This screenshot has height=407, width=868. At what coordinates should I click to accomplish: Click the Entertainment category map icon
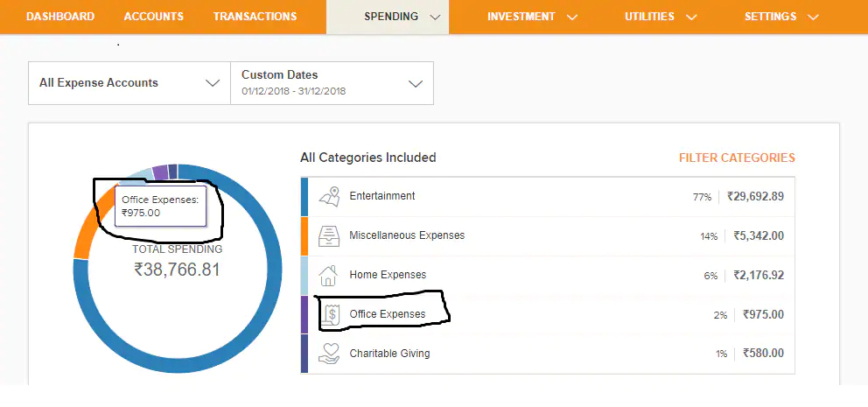(329, 197)
